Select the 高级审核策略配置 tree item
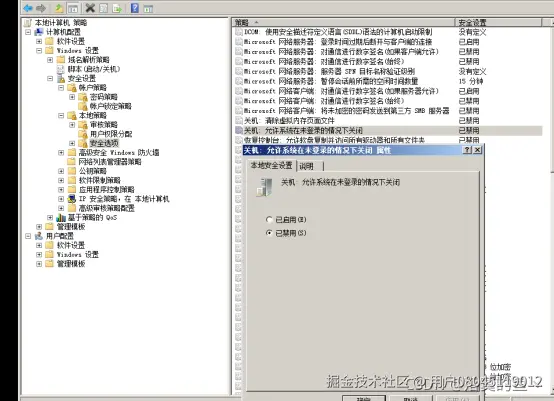The height and width of the screenshot is (401, 554). click(106, 208)
